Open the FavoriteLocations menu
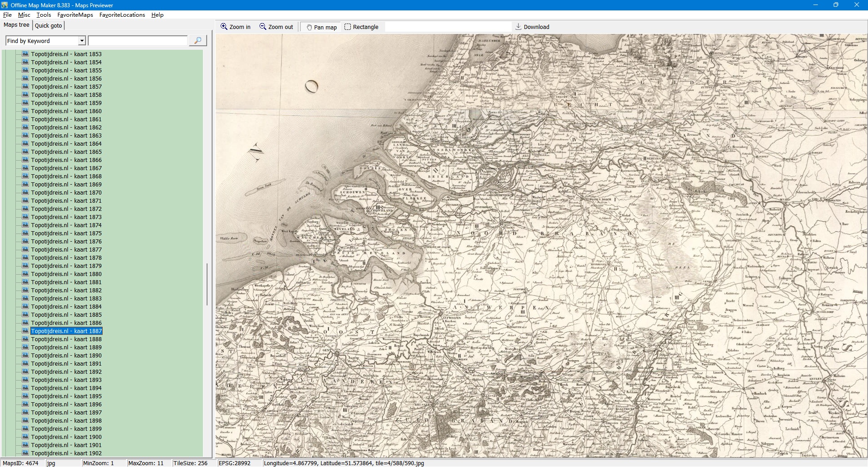The height and width of the screenshot is (467, 868). [x=122, y=15]
